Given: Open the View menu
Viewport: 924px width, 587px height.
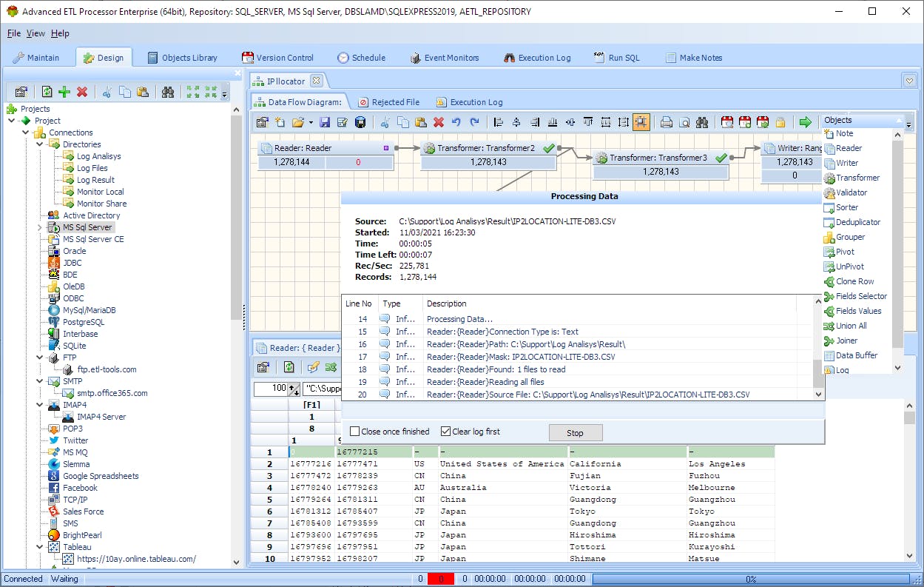Looking at the screenshot, I should tap(36, 33).
